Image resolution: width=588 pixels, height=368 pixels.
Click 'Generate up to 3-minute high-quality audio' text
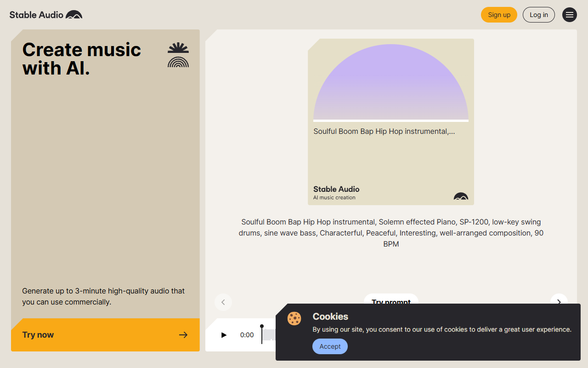pyautogui.click(x=103, y=296)
